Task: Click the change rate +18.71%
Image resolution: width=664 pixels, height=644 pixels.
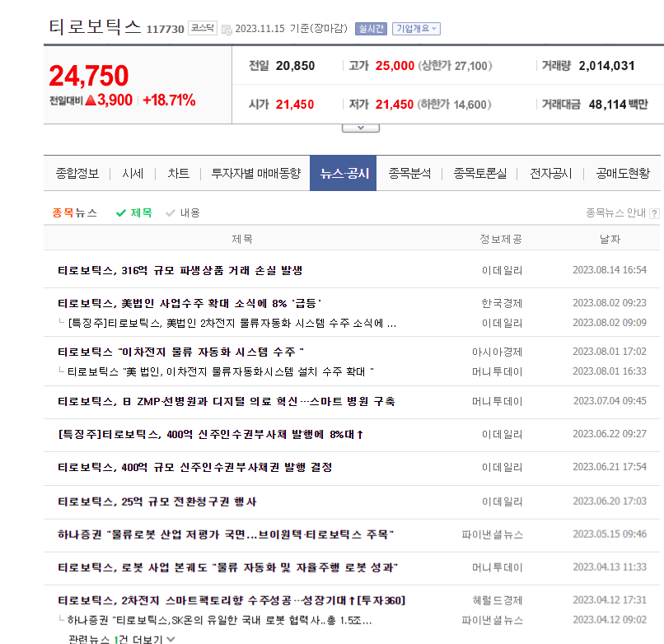Action: (169, 100)
